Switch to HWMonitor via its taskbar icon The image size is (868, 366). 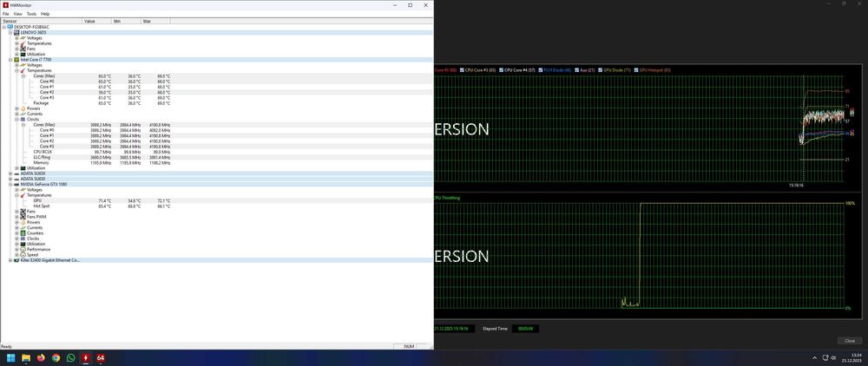point(86,357)
